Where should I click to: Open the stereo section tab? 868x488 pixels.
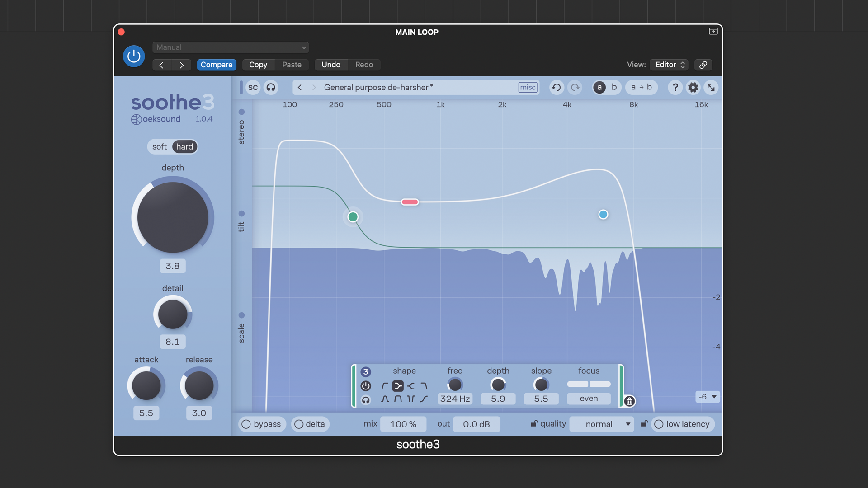tap(241, 127)
